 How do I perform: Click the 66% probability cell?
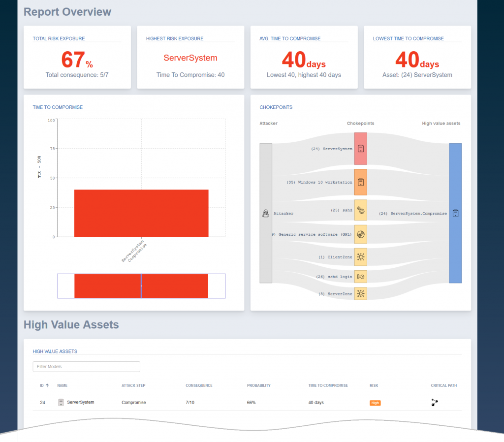pos(251,403)
